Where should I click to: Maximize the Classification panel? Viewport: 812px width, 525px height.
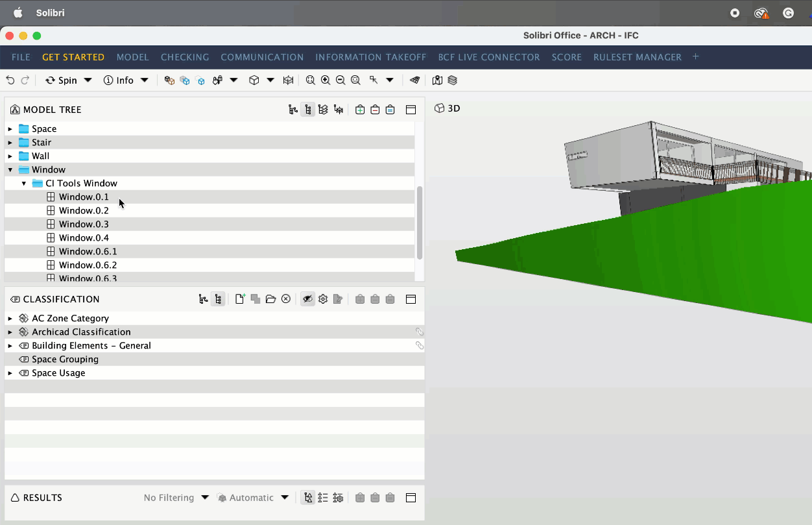click(411, 299)
